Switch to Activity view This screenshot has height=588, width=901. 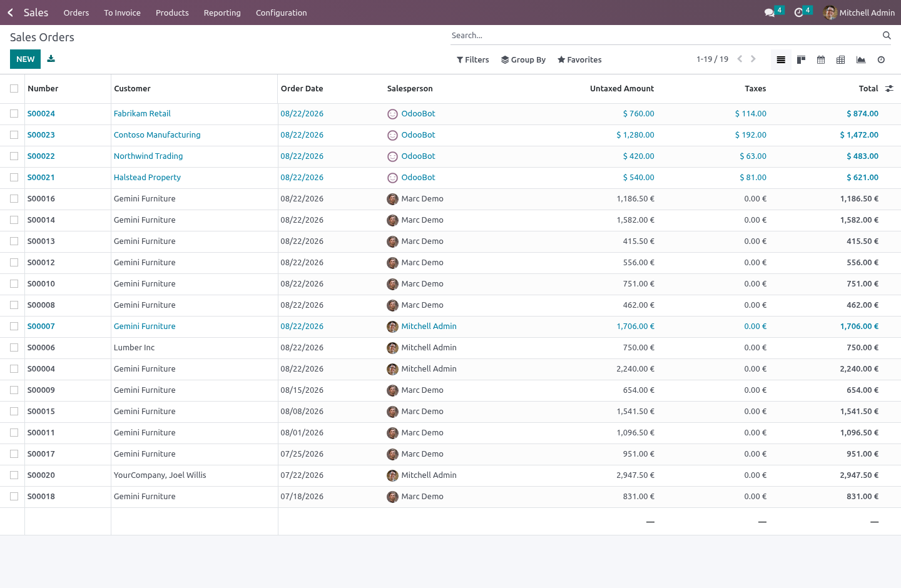(x=881, y=59)
